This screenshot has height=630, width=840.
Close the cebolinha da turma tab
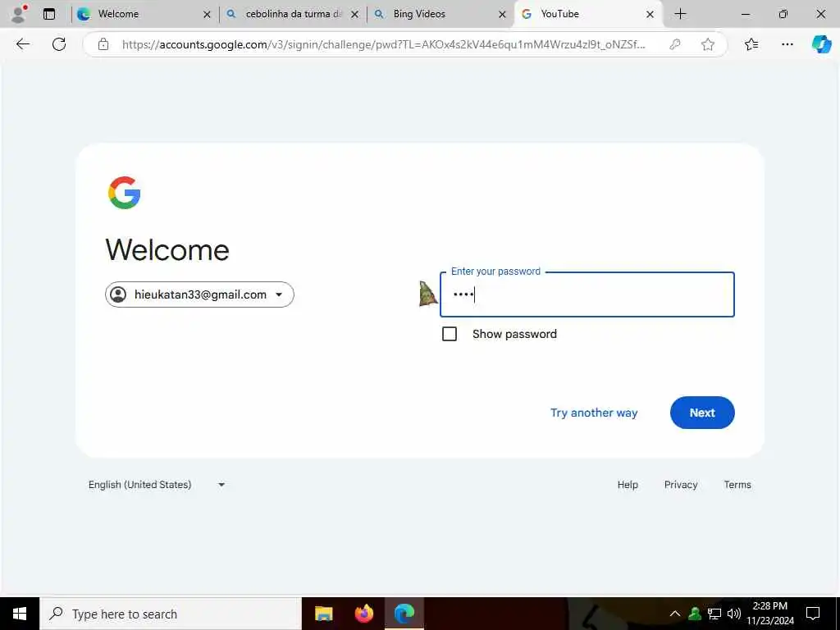tap(354, 15)
